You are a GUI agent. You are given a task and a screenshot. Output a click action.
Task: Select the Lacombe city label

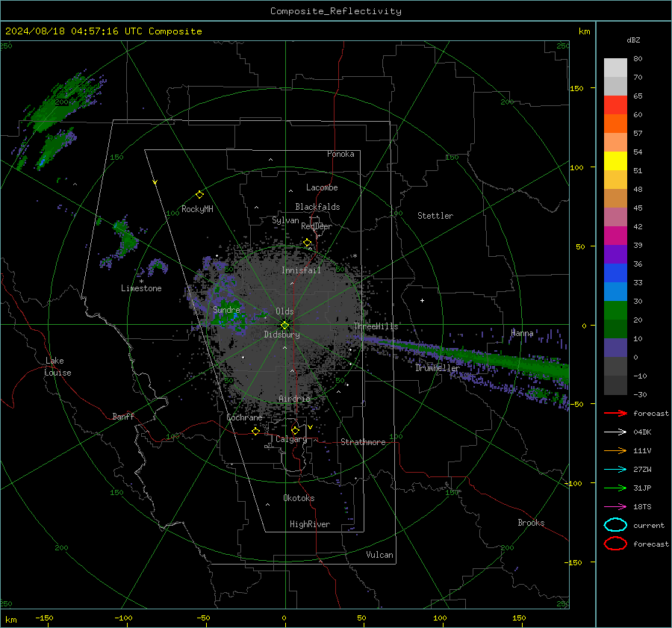(322, 187)
